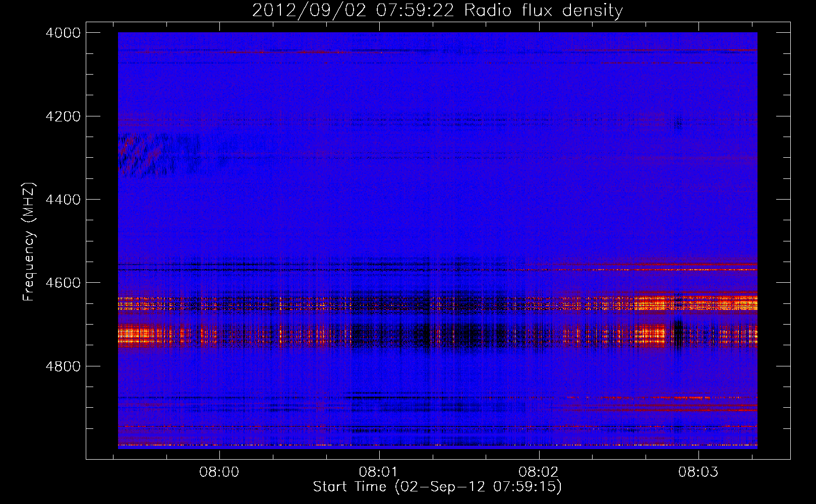Click the '4600' frequency axis label
This screenshot has height=504, width=816.
pos(63,283)
